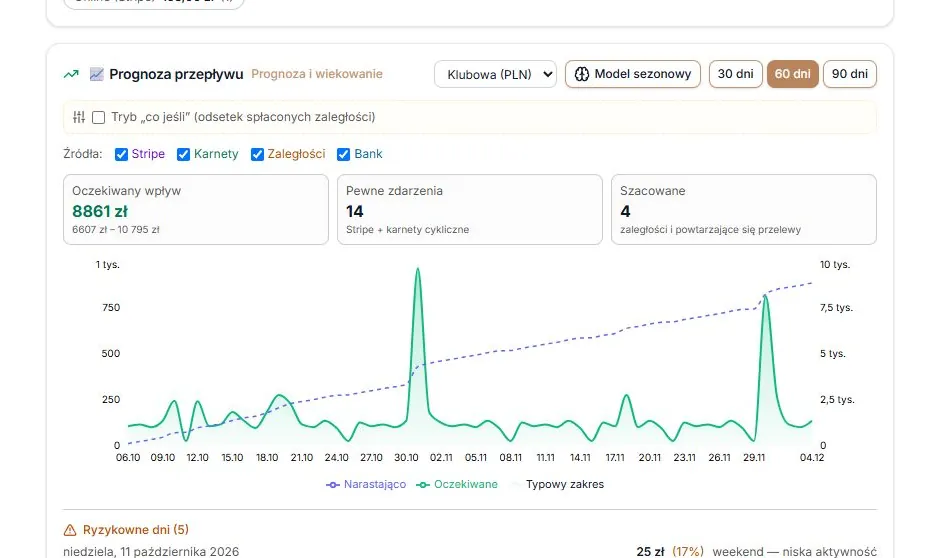Open the Oczekiwany wpływ 8861 zł card
Screen dimensions: 930x558
(x=196, y=209)
